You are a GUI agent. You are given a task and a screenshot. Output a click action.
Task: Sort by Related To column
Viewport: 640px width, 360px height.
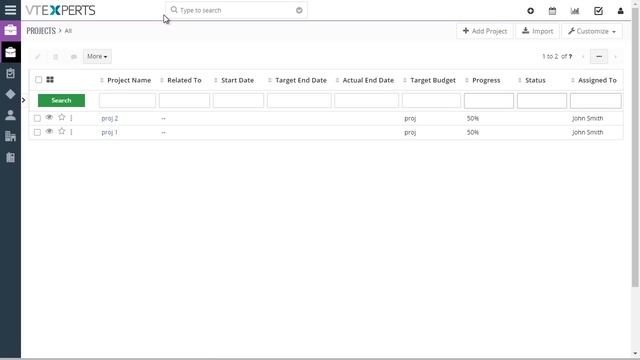pyautogui.click(x=184, y=80)
